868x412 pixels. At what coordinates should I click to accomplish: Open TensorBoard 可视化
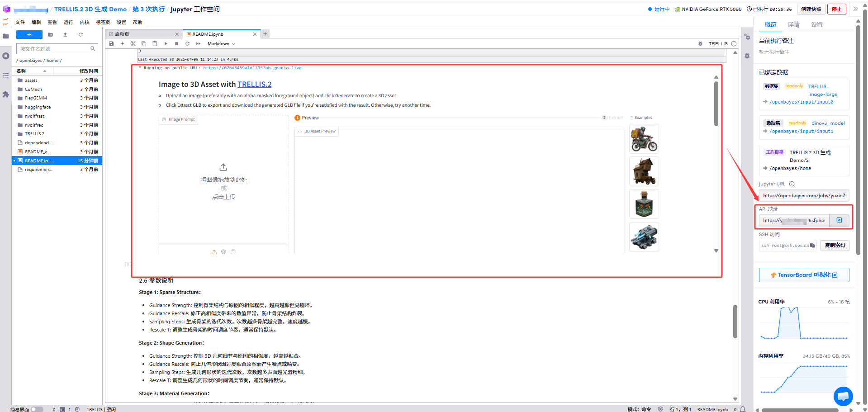(x=804, y=275)
